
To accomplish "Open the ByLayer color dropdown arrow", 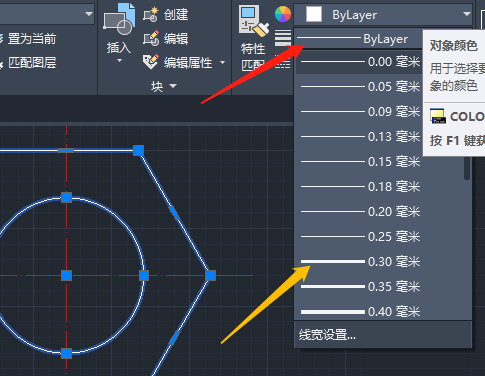I will pyautogui.click(x=467, y=14).
